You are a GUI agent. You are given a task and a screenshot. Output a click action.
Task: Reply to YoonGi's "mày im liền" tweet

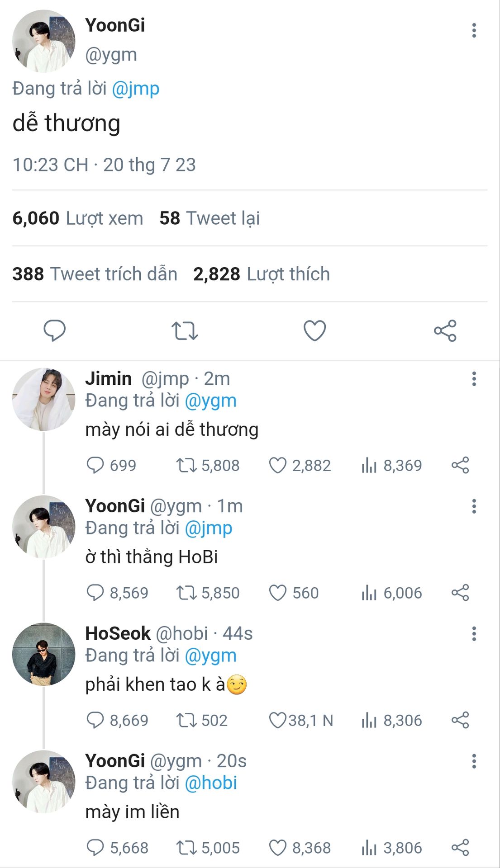95,848
